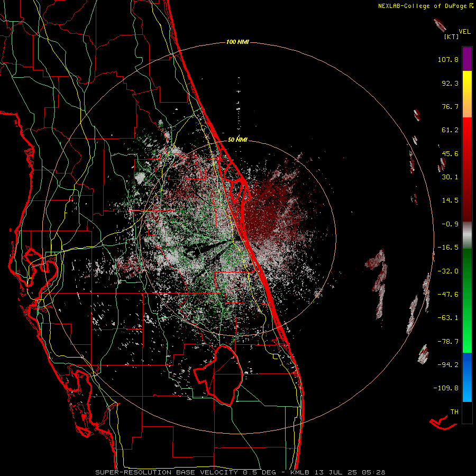This screenshot has width=476, height=476.
Task: Pick the black TH band below the velocity scale
Action: pyautogui.click(x=467, y=412)
